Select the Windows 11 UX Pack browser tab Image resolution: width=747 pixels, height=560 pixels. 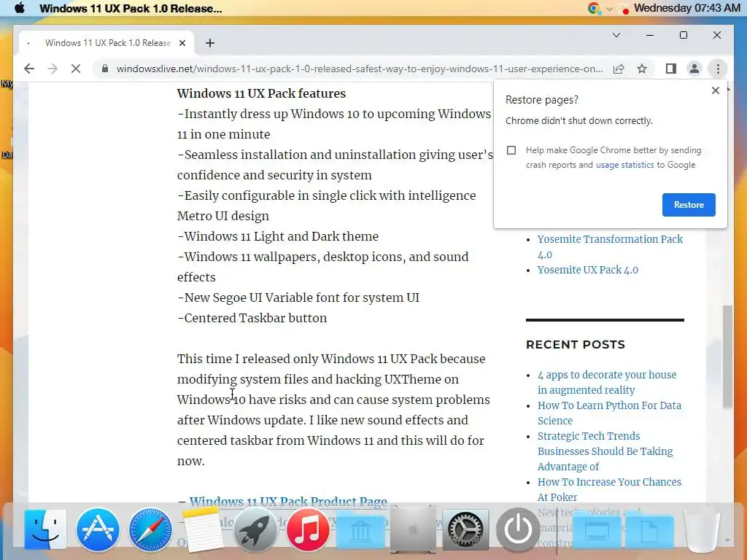(x=107, y=43)
